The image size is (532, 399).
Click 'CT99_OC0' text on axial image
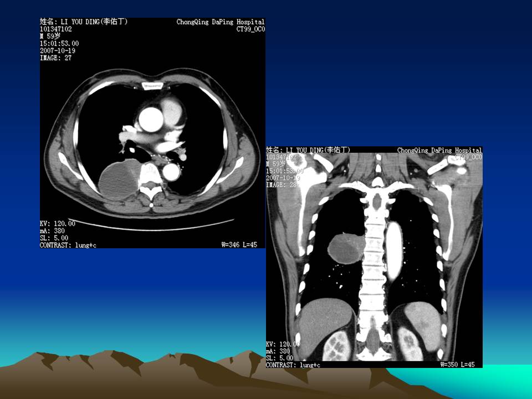pyautogui.click(x=250, y=29)
